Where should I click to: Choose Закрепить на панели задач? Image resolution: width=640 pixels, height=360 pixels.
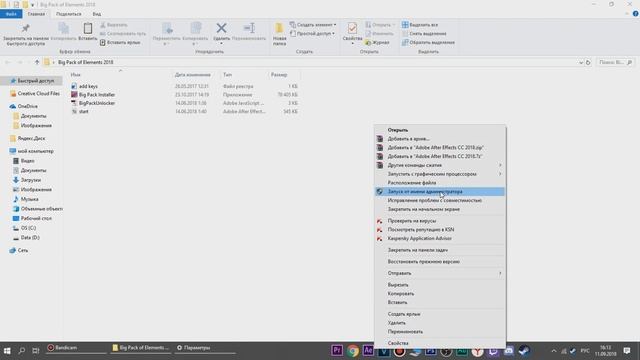click(440, 250)
